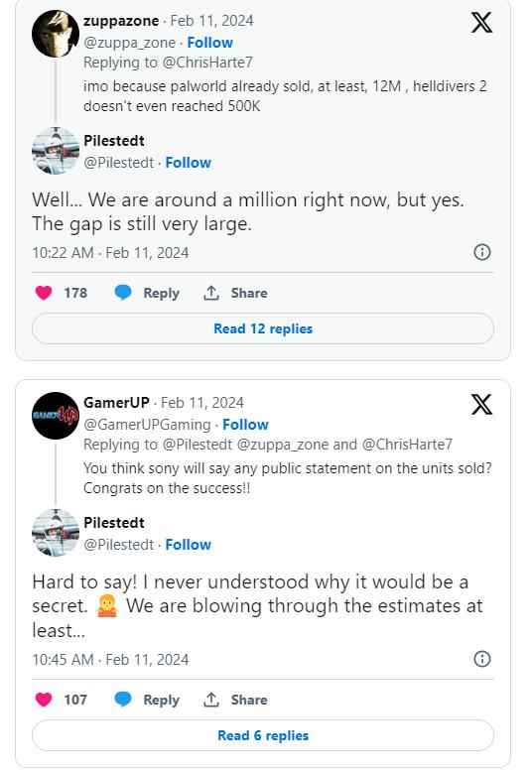Follow the @zuppa_zone account

[x=209, y=43]
